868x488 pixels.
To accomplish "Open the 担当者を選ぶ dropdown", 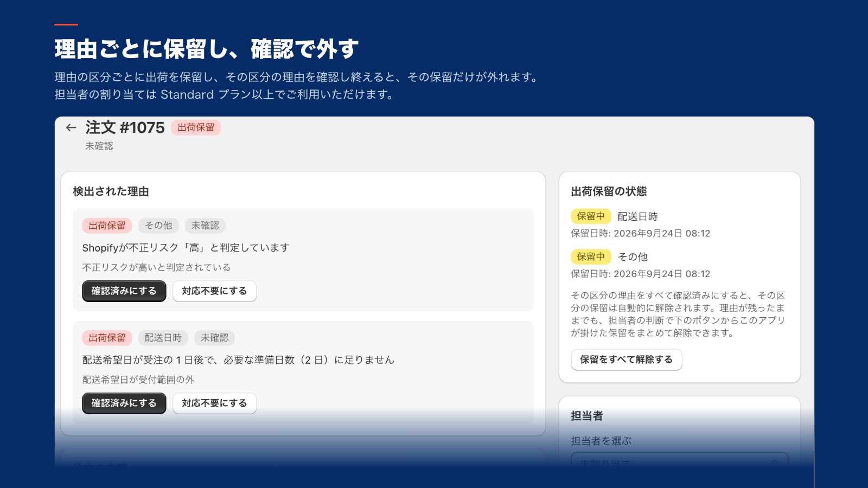I will 680,463.
